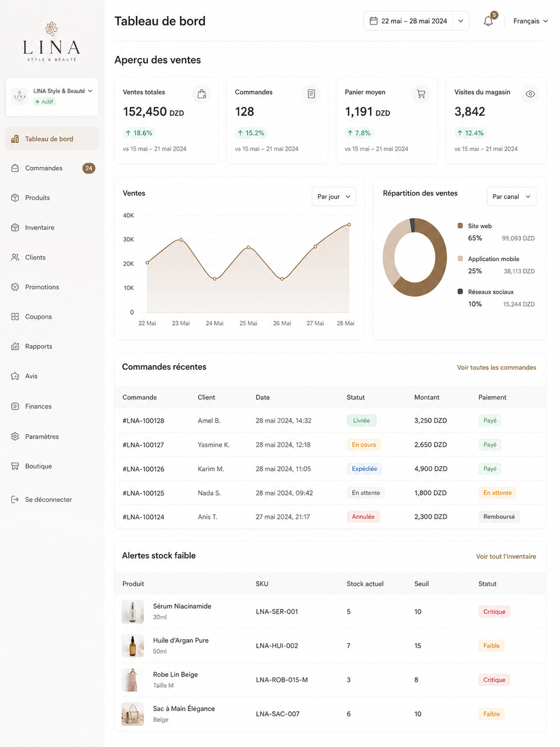Click the calendar icon in date range
The height and width of the screenshot is (747, 560).
[x=374, y=21]
